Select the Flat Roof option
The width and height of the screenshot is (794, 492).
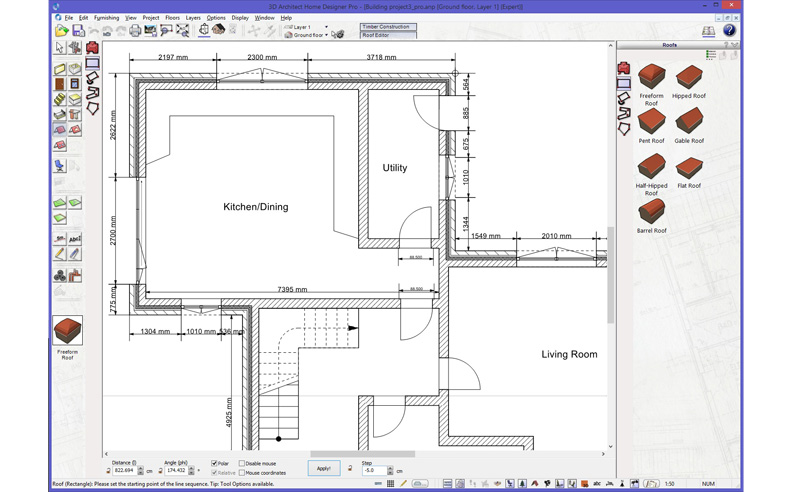(x=689, y=166)
